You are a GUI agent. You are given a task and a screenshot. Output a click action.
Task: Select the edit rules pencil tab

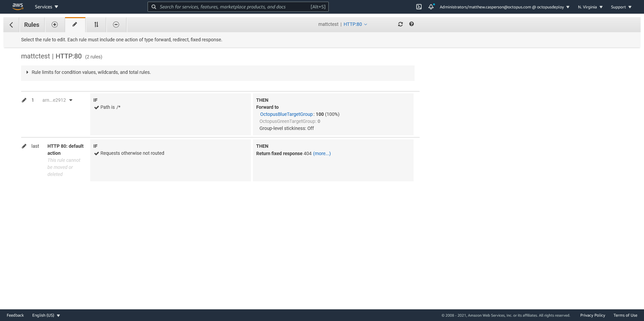pyautogui.click(x=75, y=25)
